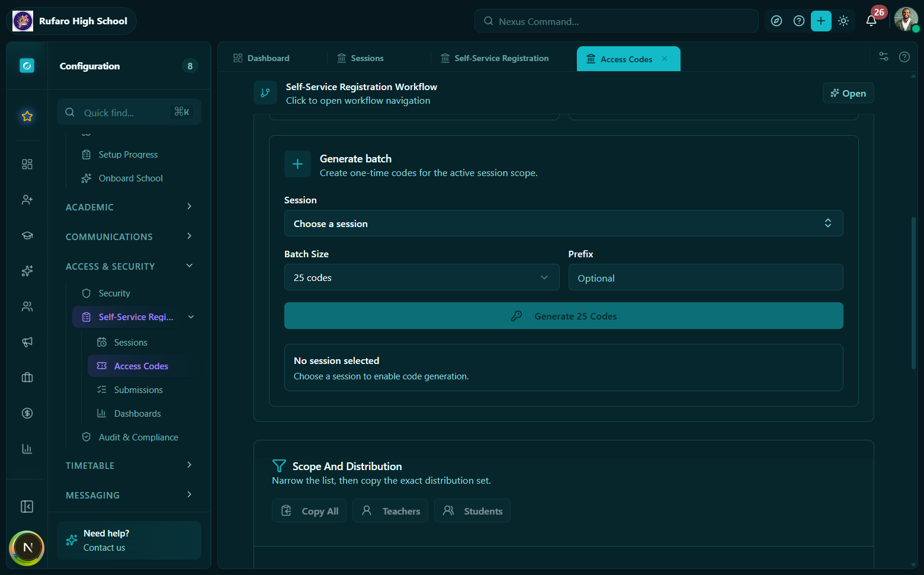Open the dashboard grid rail icon

27,164
